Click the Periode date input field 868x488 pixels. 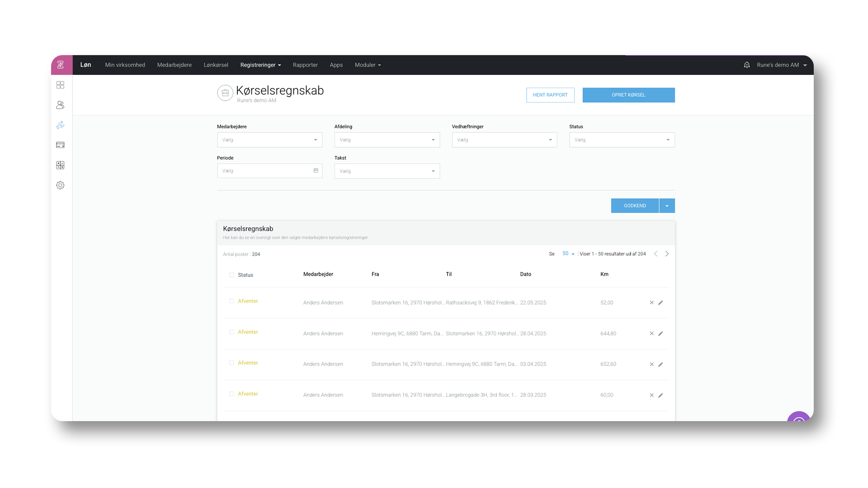pyautogui.click(x=267, y=171)
